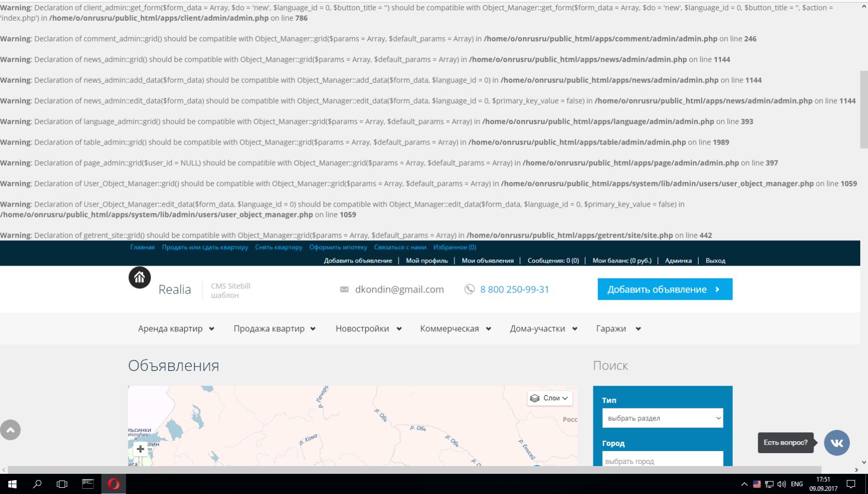Click the blue Добавить объявление button

[664, 289]
